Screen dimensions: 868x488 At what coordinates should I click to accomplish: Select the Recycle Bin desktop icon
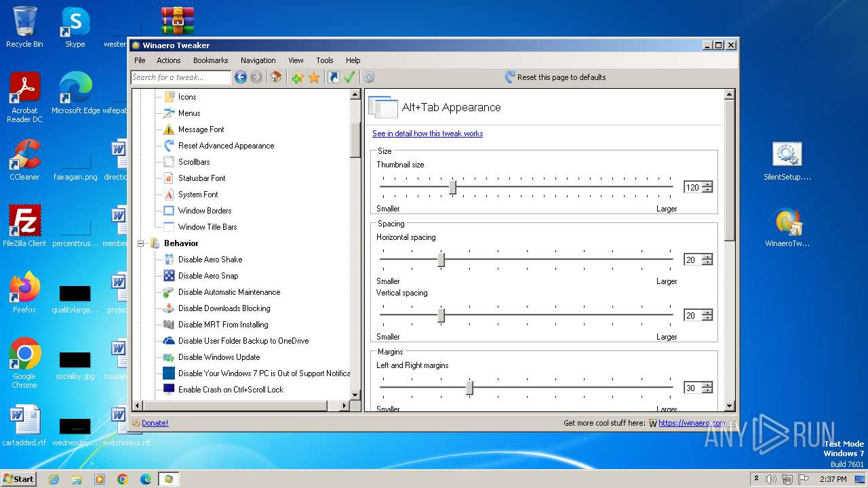(x=24, y=27)
